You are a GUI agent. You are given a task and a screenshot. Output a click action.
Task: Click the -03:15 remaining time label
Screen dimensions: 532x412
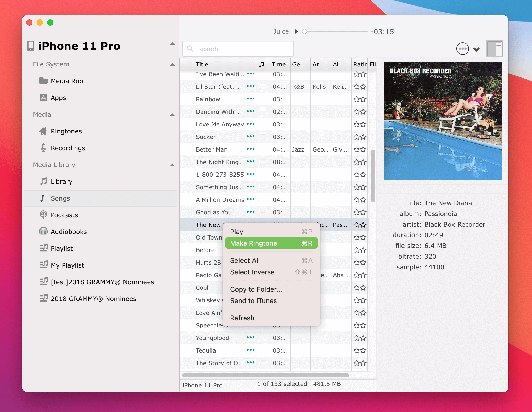pos(382,32)
